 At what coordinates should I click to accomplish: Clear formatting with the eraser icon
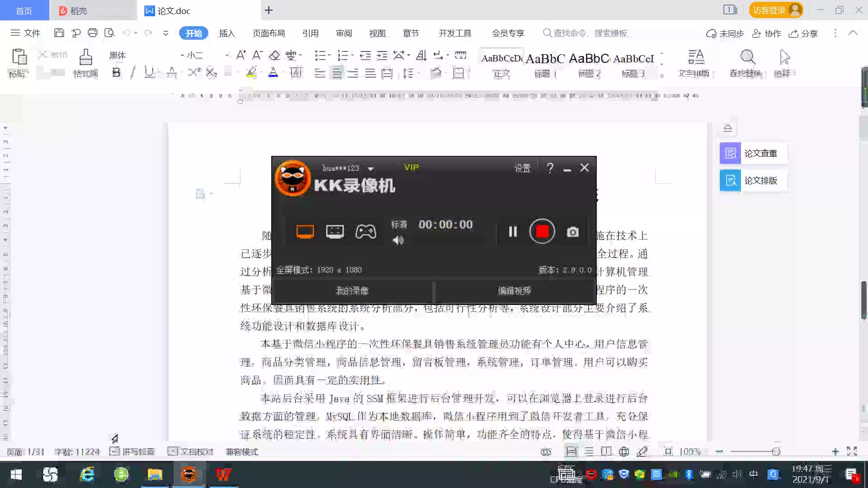pos(274,55)
